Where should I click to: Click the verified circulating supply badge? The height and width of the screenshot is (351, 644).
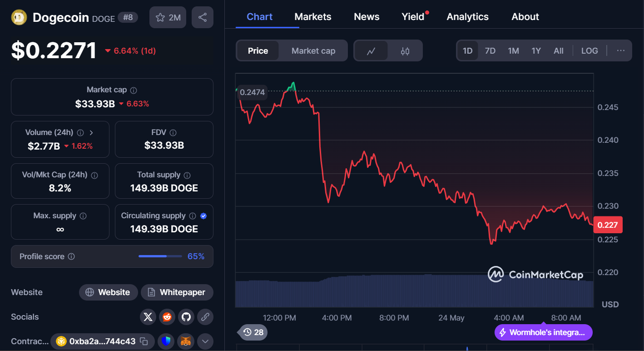pos(203,216)
